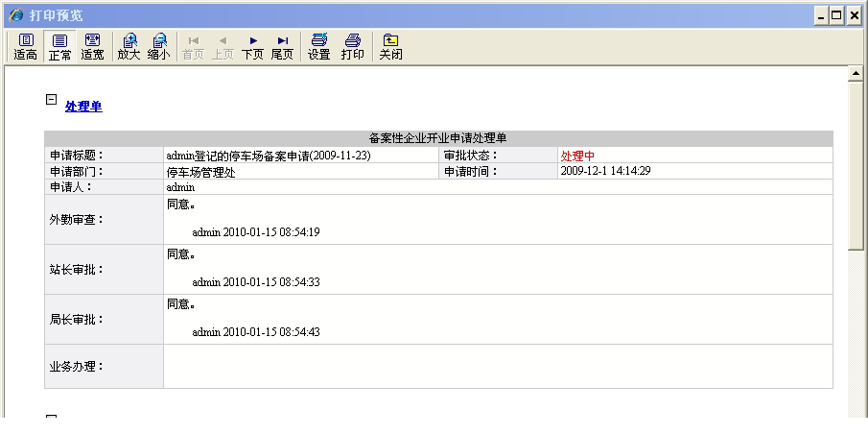Collapse the partially visible section at the bottom
868x434 pixels.
click(x=51, y=418)
